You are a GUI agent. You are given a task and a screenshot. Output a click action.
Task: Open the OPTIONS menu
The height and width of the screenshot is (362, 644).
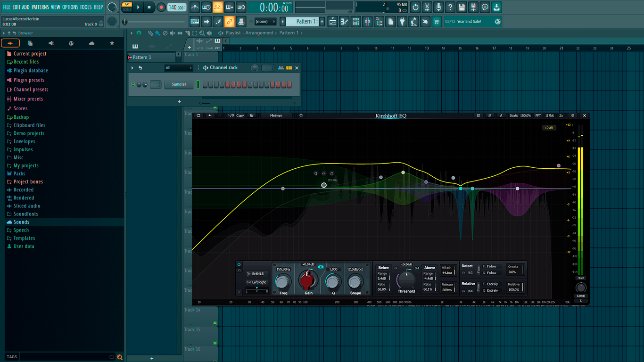(x=70, y=7)
